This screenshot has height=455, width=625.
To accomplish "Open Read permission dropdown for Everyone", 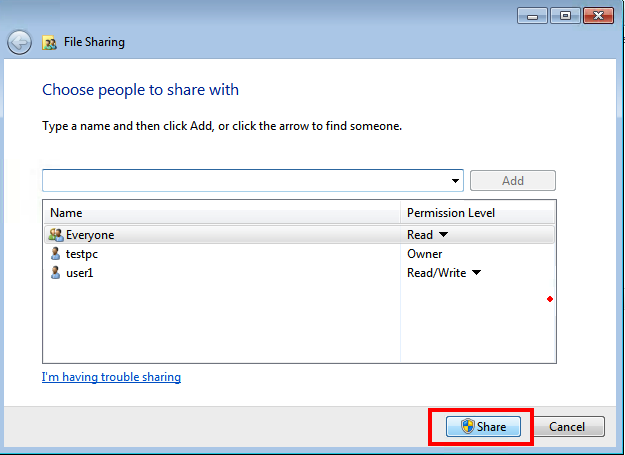I will pos(443,235).
